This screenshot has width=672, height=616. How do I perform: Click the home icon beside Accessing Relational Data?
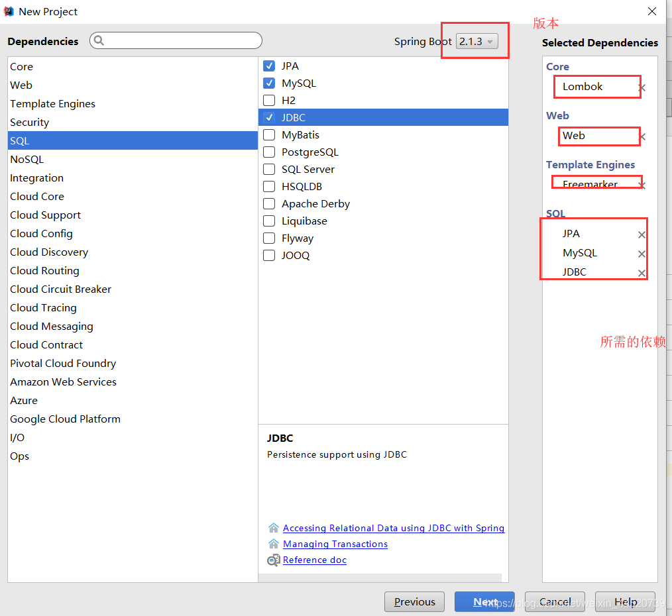click(274, 528)
